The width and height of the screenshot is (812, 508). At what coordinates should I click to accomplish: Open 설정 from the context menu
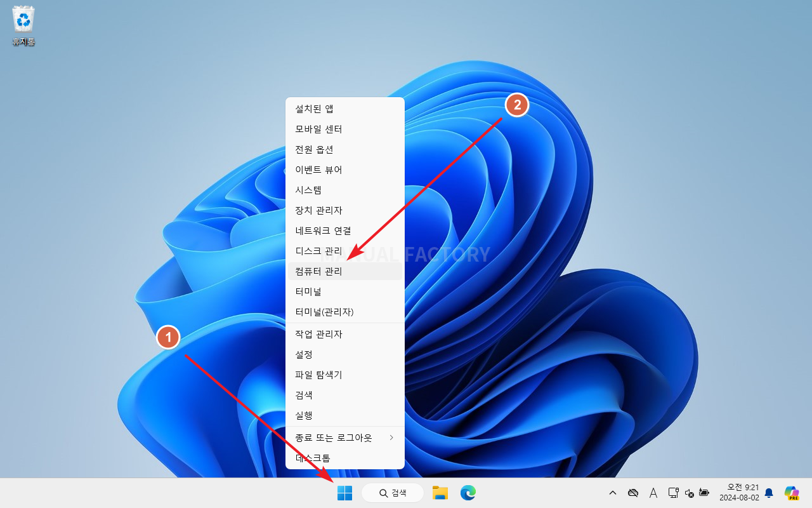coord(345,354)
